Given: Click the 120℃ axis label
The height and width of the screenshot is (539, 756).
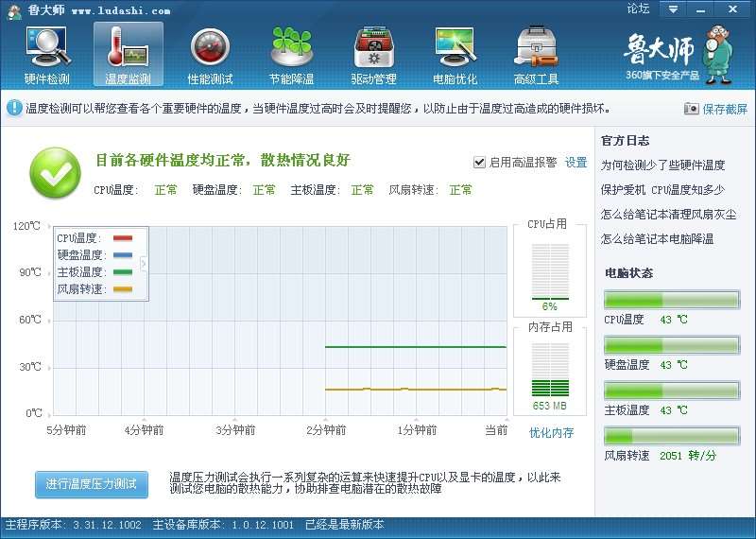Looking at the screenshot, I should pyautogui.click(x=26, y=226).
